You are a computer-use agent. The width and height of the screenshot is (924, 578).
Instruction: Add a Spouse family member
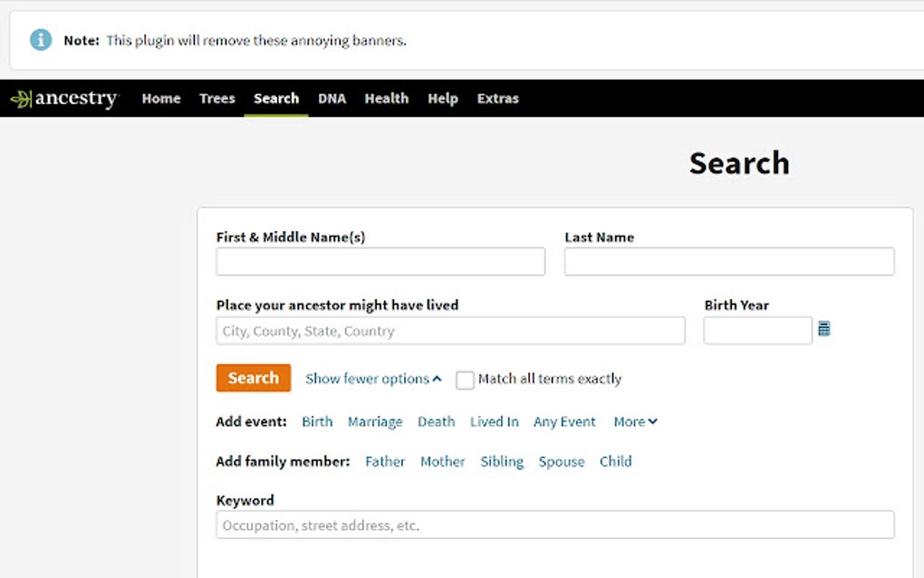coord(561,461)
